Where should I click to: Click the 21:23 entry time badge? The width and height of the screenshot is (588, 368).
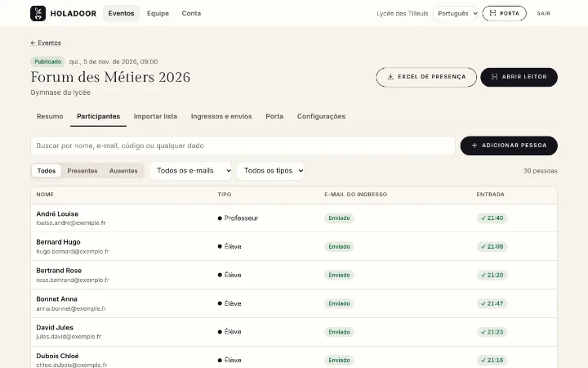pyautogui.click(x=492, y=332)
